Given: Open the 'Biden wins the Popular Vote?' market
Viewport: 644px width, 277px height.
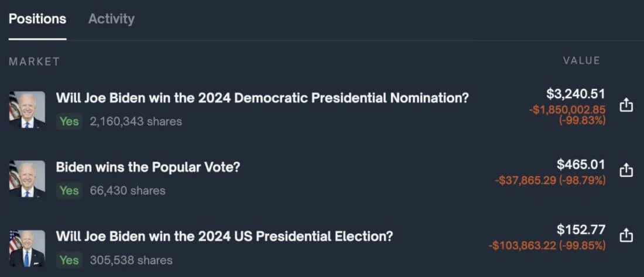Looking at the screenshot, I should 148,167.
